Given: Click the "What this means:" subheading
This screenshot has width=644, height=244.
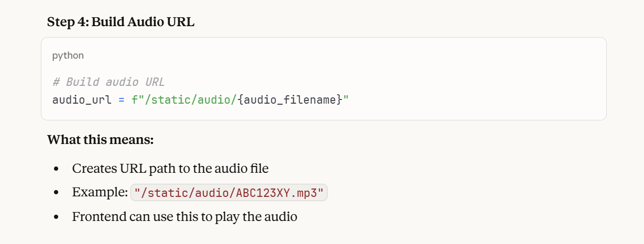Looking at the screenshot, I should [100, 140].
